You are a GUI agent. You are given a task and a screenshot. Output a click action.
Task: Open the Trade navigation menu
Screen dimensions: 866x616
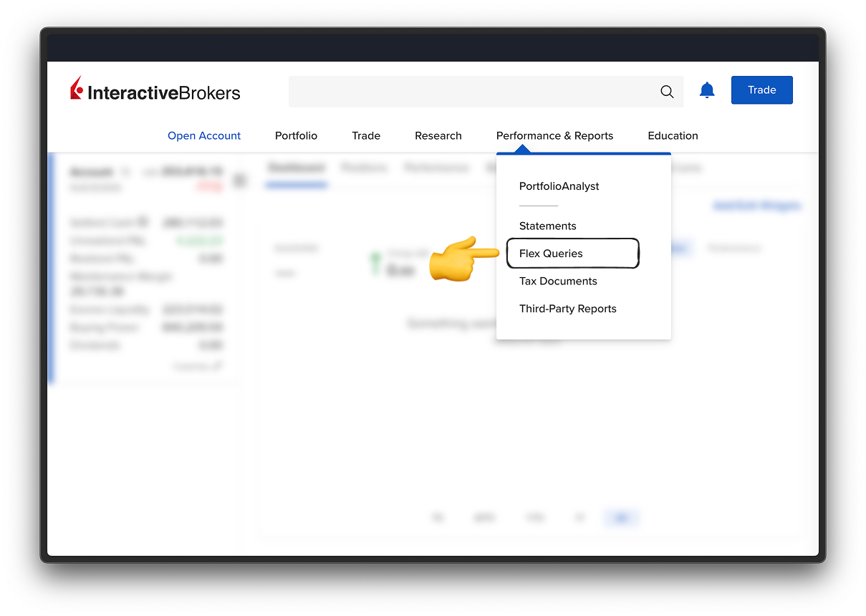click(366, 135)
